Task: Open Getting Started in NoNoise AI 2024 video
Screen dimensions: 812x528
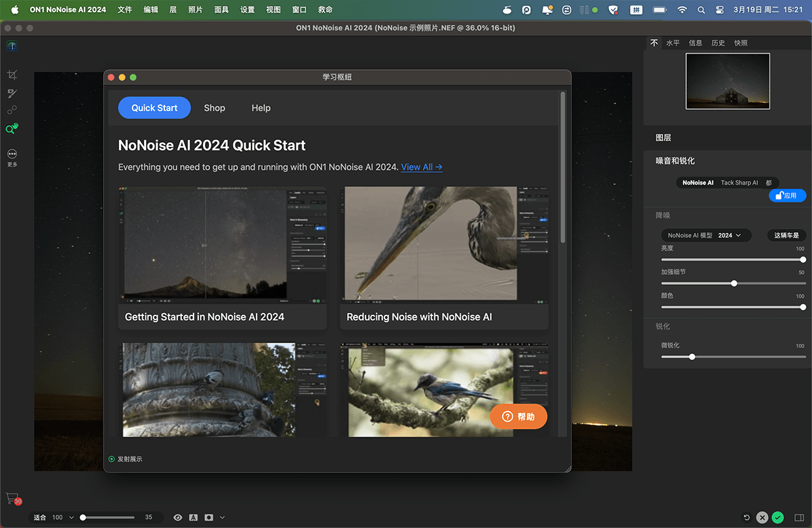Action: tap(223, 258)
